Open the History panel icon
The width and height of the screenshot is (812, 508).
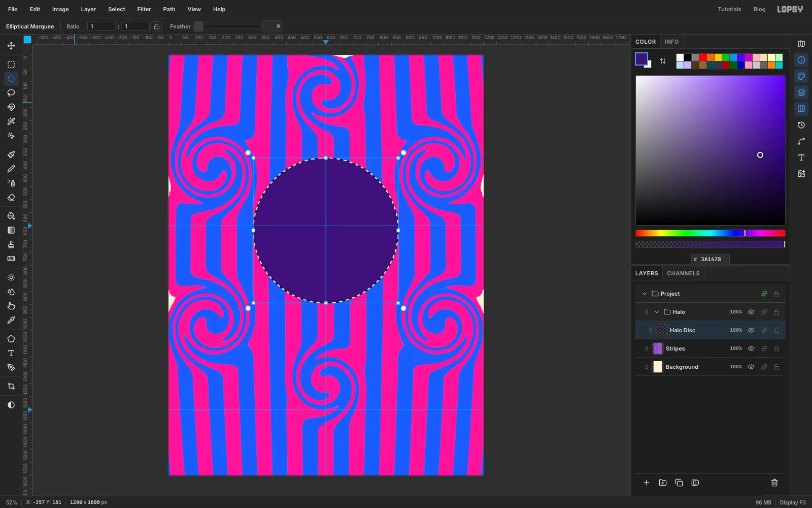(801, 125)
